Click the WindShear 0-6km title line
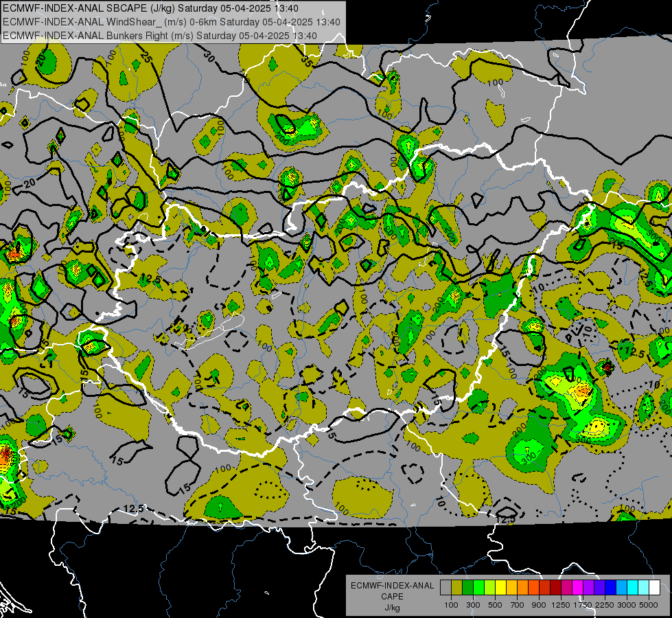672x618 pixels. pyautogui.click(x=172, y=22)
